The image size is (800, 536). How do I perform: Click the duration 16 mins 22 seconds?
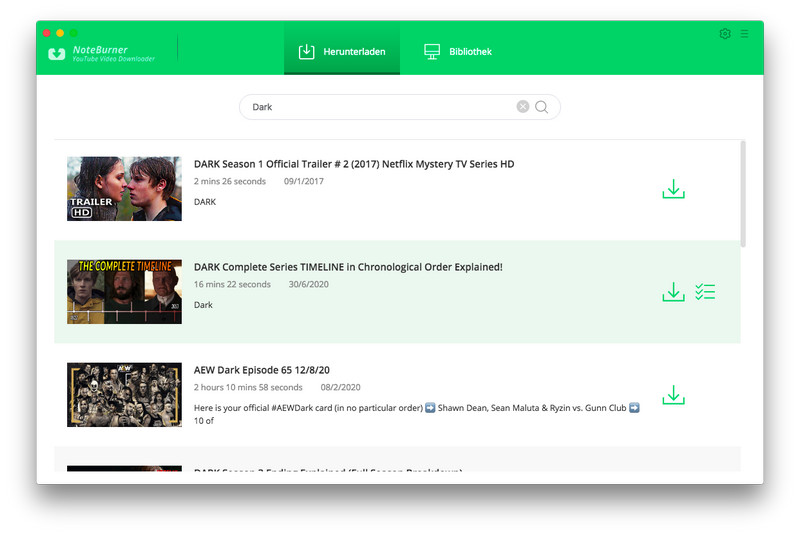232,284
